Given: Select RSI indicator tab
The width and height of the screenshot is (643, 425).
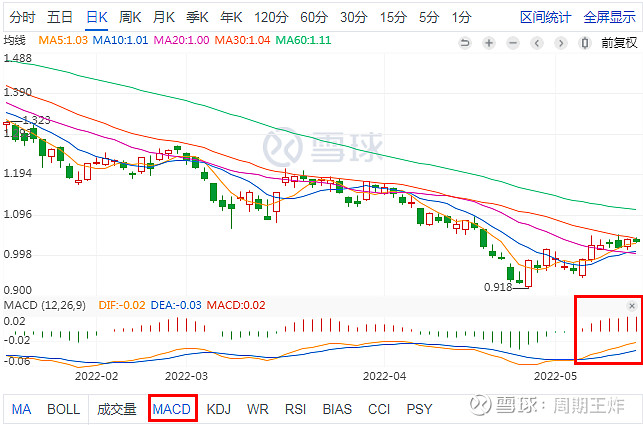Looking at the screenshot, I should pos(296,409).
